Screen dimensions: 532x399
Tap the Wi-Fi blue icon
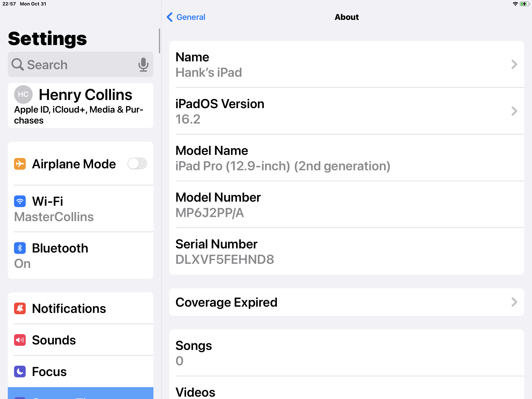pyautogui.click(x=20, y=201)
